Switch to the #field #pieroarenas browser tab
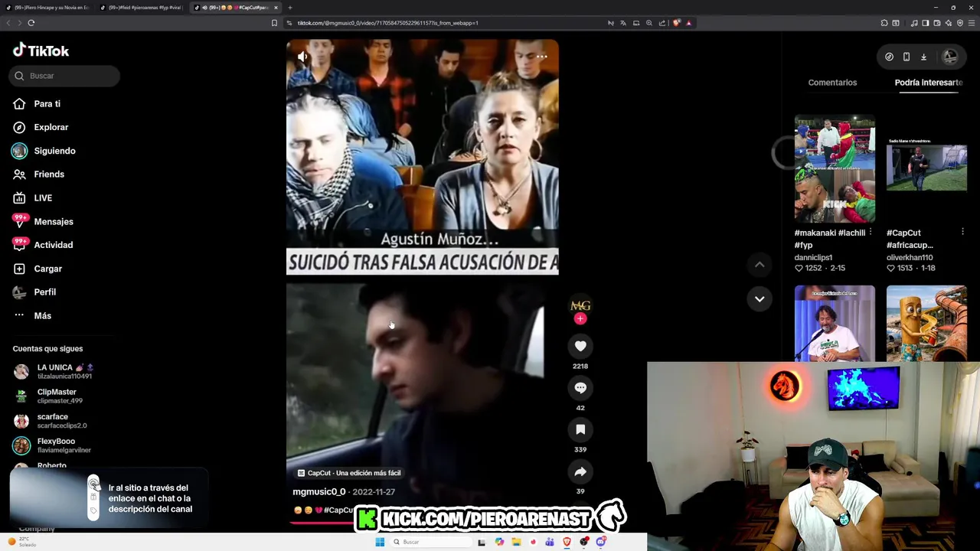 144,8
